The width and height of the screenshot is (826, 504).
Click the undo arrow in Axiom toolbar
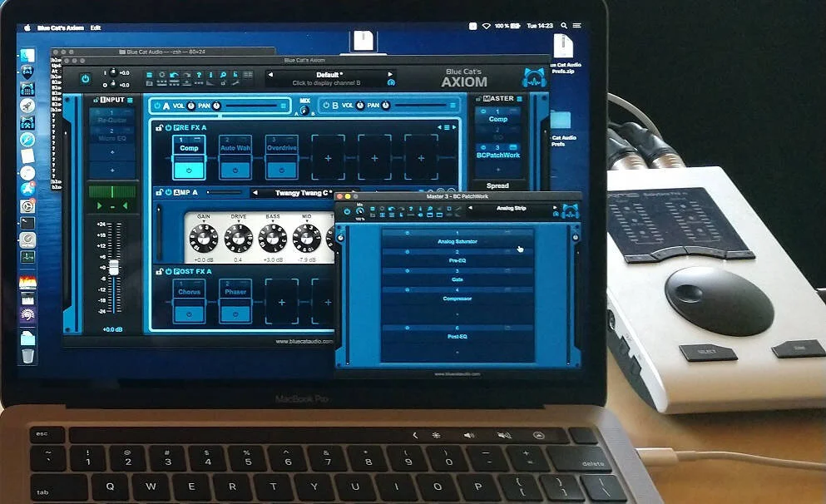[174, 76]
